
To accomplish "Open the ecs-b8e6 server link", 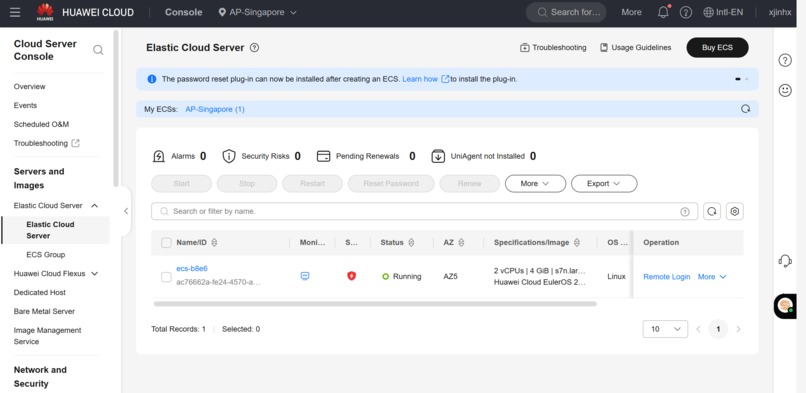I will pos(192,269).
